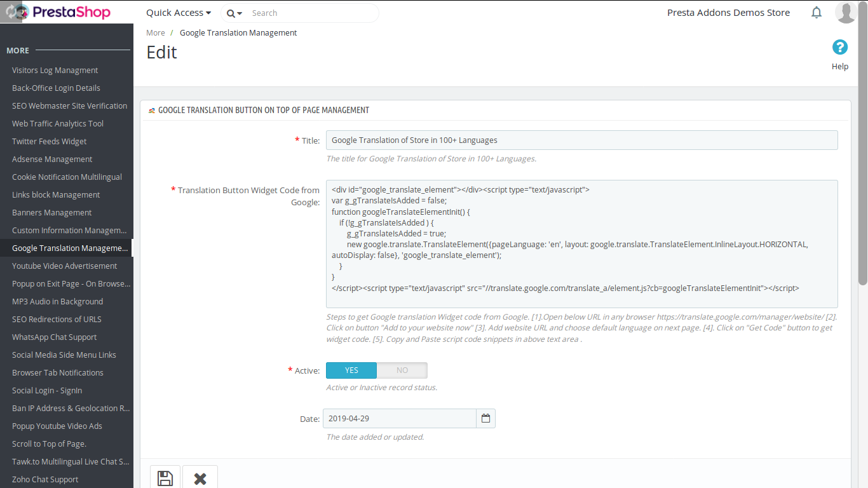Set Active toggle to YES
Screen dimensions: 868x488
(351, 370)
